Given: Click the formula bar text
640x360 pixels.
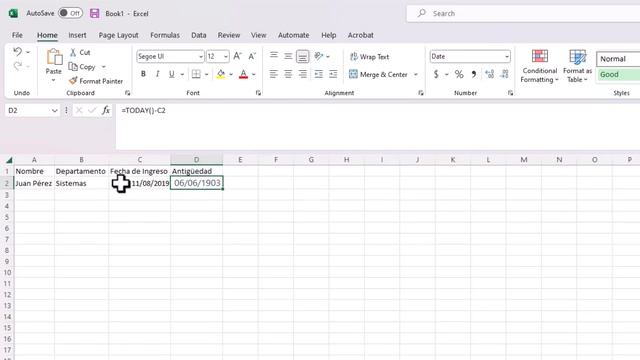Looking at the screenshot, I should [x=143, y=110].
